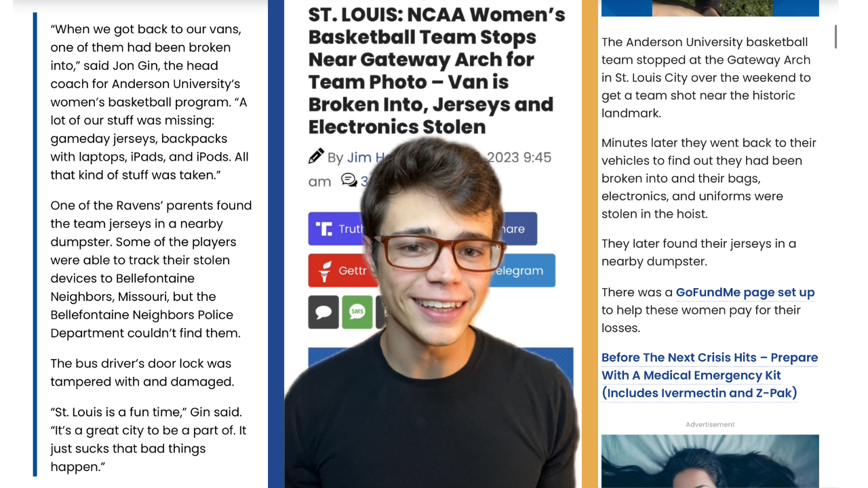Open the comments bubble icon under byline
Screen dimensions: 868x488
pos(349,180)
